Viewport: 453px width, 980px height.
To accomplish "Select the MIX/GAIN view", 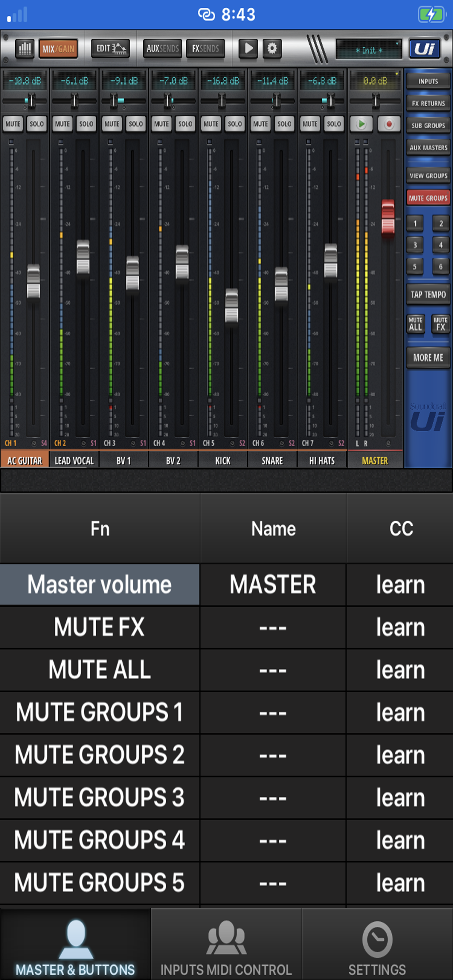I will 58,49.
